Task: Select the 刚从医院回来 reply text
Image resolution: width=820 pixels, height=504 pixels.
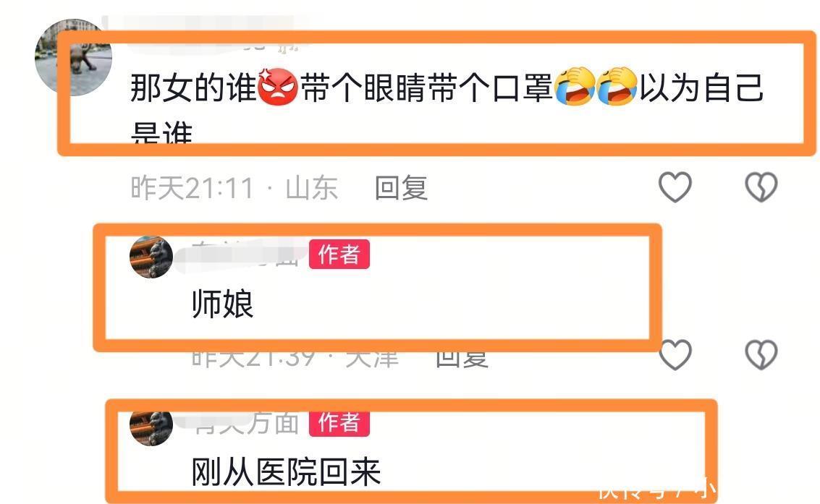Action: [x=286, y=472]
